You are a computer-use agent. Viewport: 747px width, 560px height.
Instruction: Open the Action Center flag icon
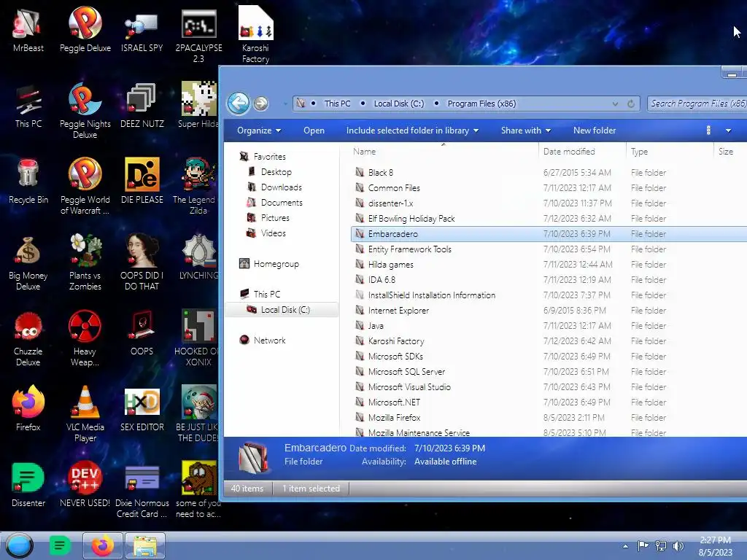tap(643, 545)
